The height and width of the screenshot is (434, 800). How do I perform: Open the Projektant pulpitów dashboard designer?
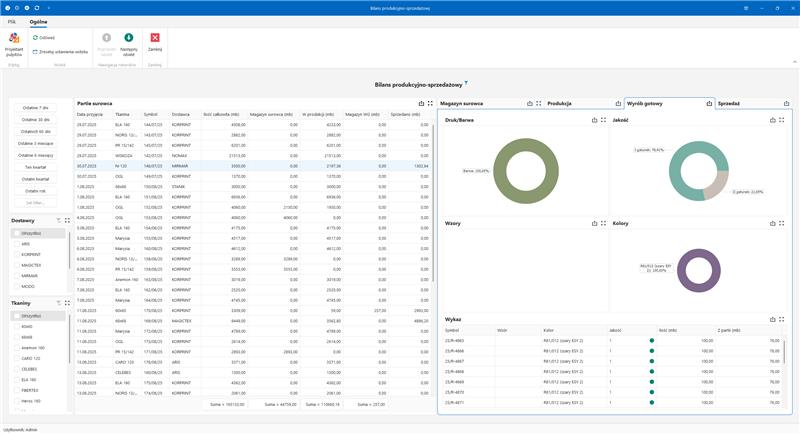pos(14,42)
